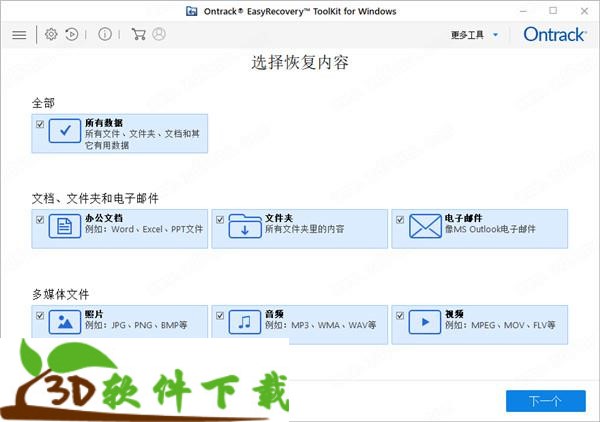Click the email envelope icon
The image size is (600, 422).
pos(425,226)
